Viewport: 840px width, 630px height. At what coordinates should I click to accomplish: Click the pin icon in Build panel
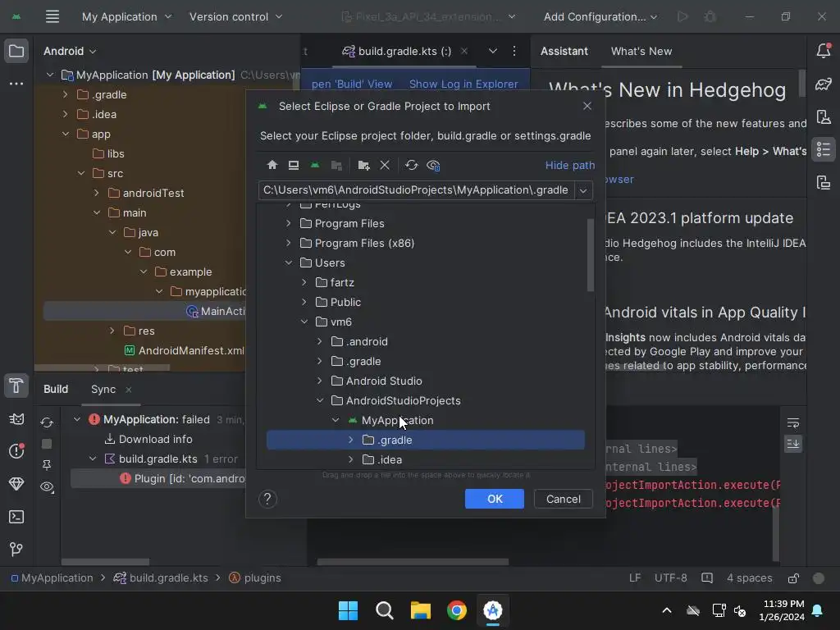point(47,465)
